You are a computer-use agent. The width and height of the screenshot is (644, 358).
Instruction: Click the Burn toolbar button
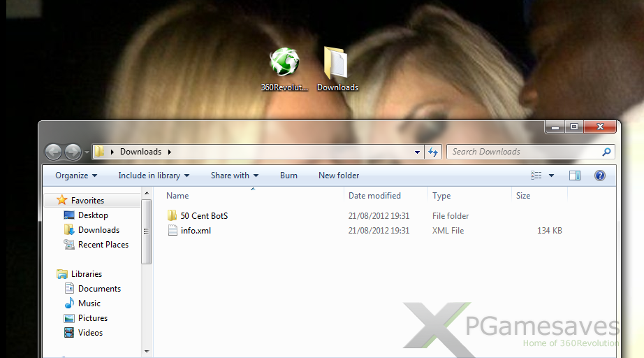point(288,176)
